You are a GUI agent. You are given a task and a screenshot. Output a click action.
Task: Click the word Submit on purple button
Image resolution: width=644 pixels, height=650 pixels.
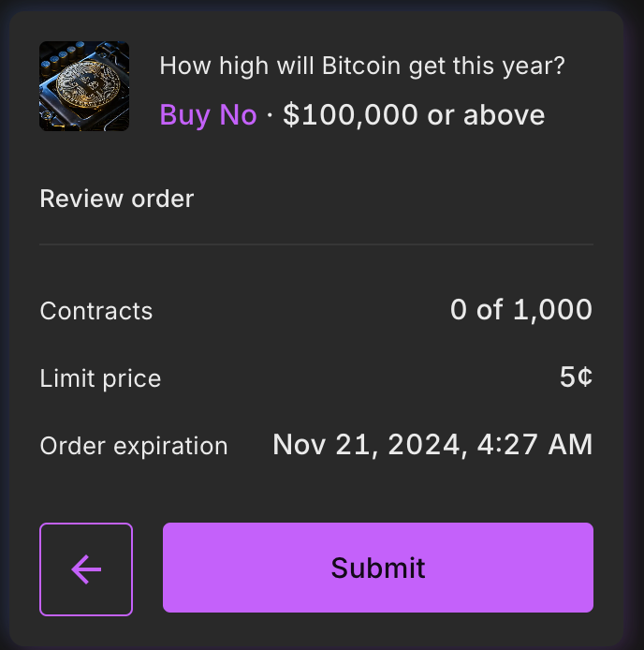pos(378,568)
